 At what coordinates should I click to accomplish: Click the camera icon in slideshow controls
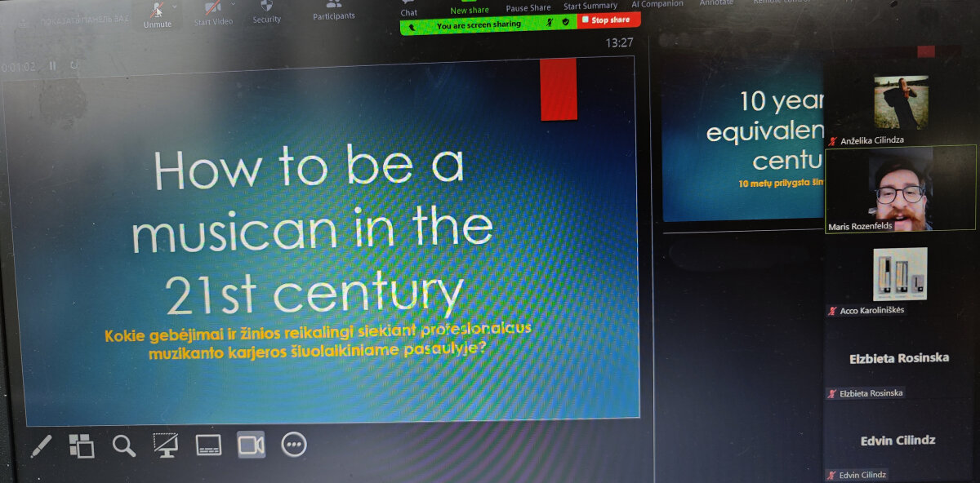click(251, 445)
